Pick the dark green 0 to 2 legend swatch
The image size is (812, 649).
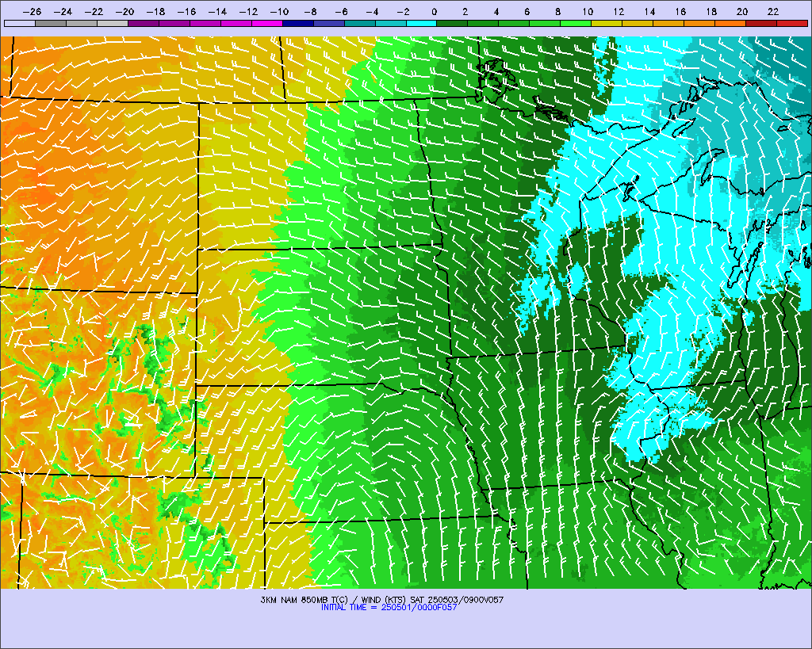[x=452, y=23]
